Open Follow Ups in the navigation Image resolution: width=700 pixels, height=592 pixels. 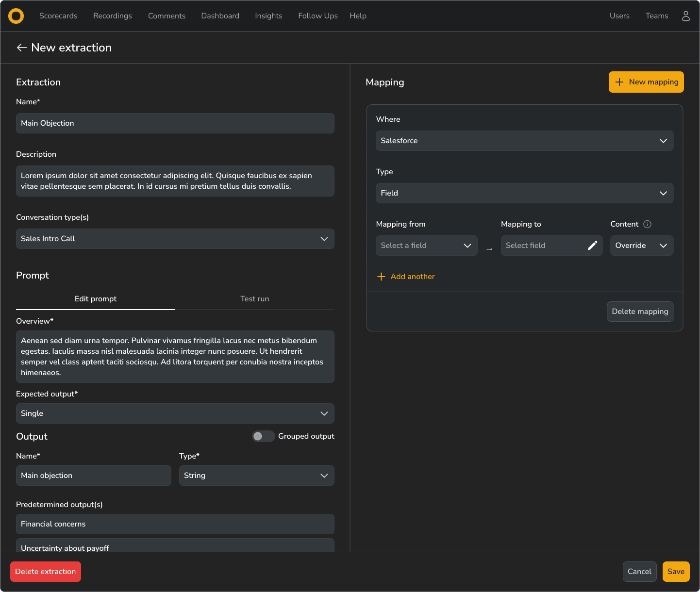tap(318, 16)
